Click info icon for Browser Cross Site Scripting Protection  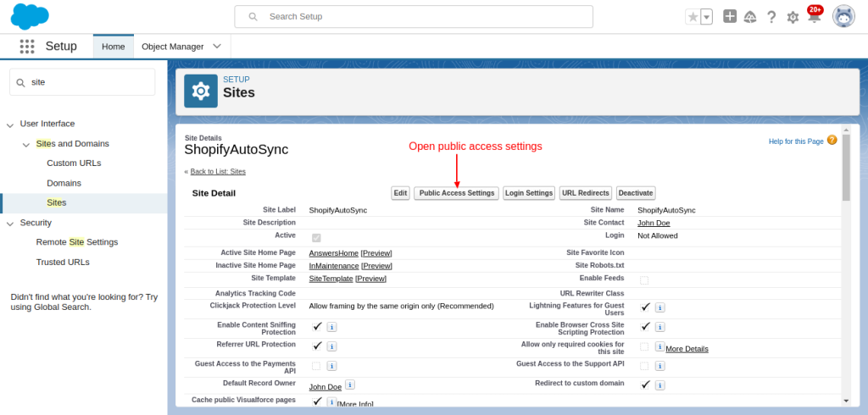659,327
